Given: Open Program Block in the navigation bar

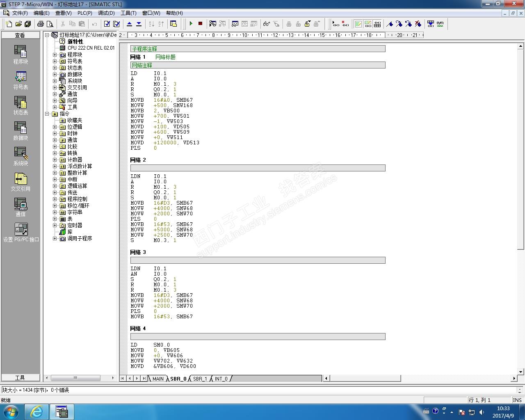Looking at the screenshot, I should [21, 55].
